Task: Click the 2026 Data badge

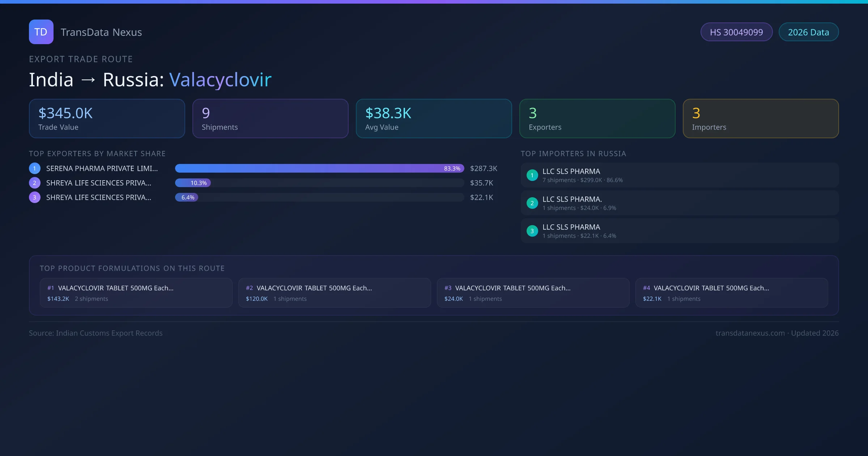Action: tap(808, 32)
